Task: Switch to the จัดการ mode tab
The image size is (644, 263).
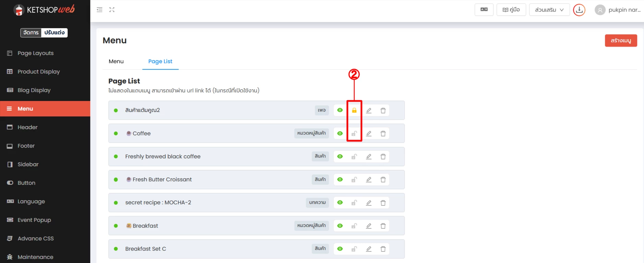Action: tap(31, 33)
